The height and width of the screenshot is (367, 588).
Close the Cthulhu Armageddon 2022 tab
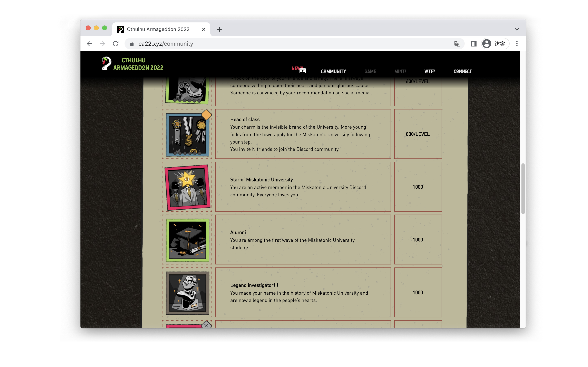point(204,29)
